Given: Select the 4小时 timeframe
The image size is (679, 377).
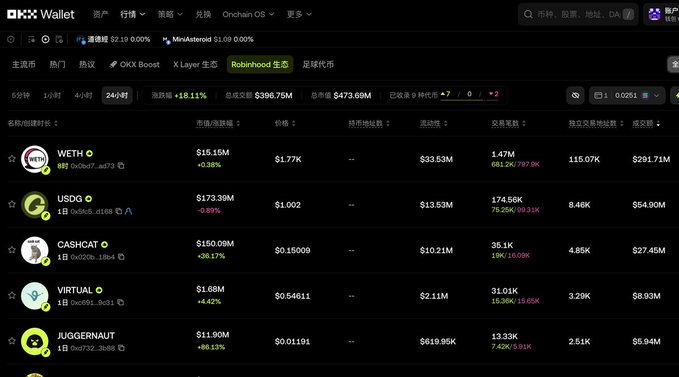Looking at the screenshot, I should click(84, 95).
